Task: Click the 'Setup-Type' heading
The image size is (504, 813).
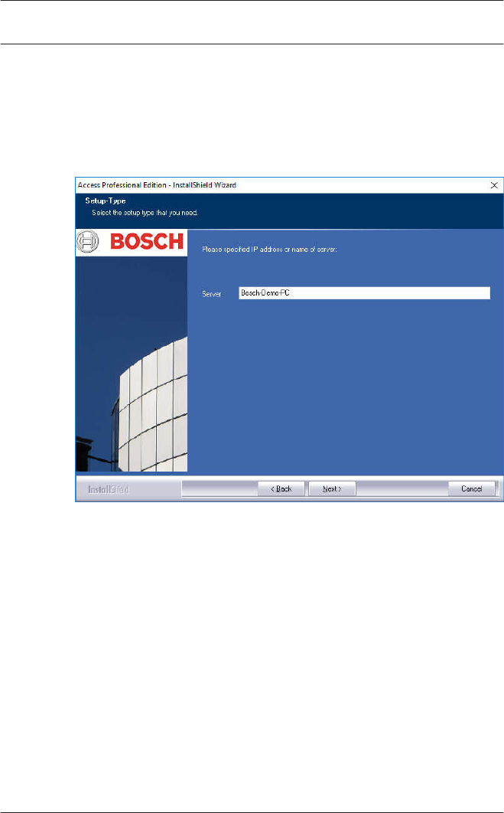Action: (x=105, y=201)
